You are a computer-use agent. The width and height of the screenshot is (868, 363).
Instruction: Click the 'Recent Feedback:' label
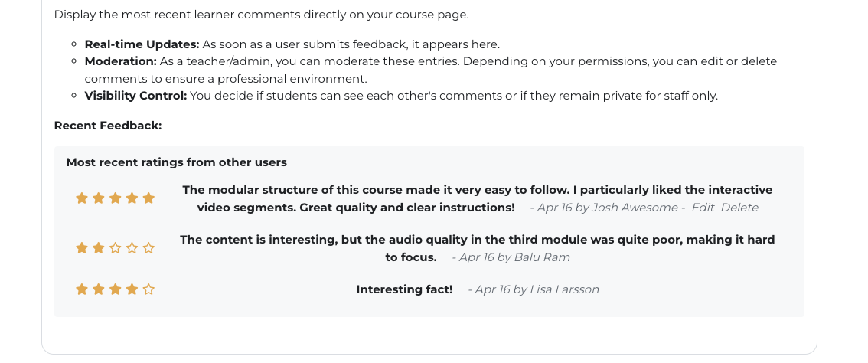click(x=108, y=126)
